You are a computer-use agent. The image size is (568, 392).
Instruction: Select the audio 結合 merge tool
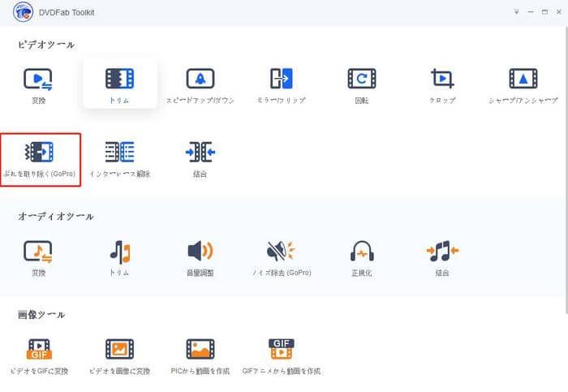coord(442,252)
